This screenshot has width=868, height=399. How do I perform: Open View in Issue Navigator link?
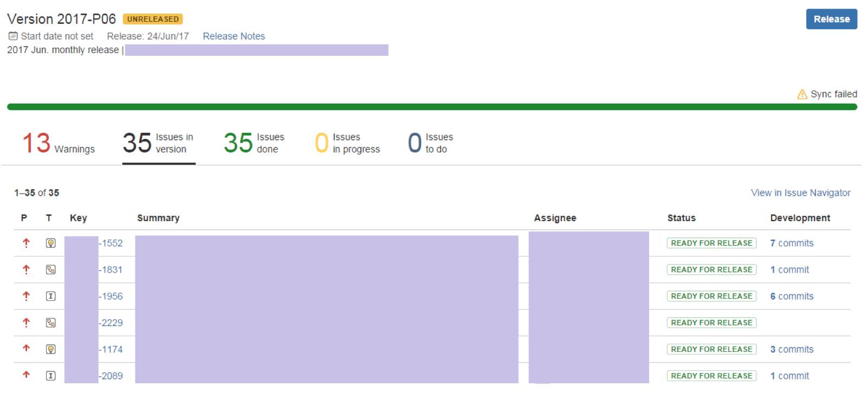pos(800,193)
